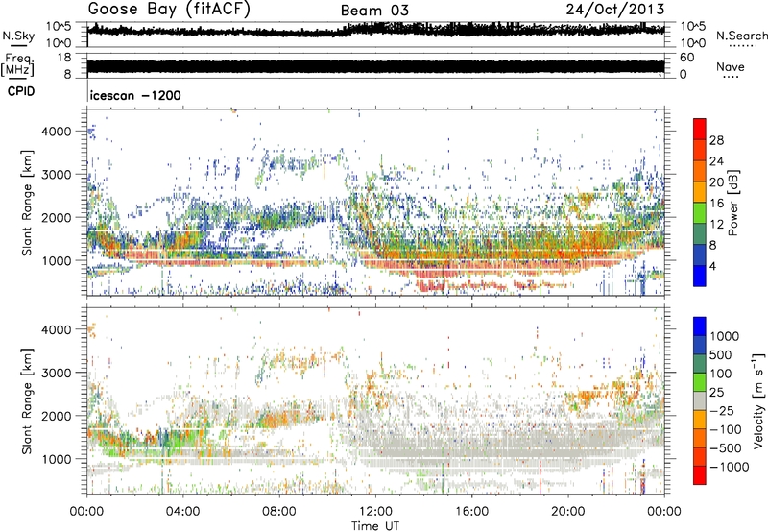Select Slant Range [km] label of velocity panel
The height and width of the screenshot is (532, 768).
[x=27, y=401]
